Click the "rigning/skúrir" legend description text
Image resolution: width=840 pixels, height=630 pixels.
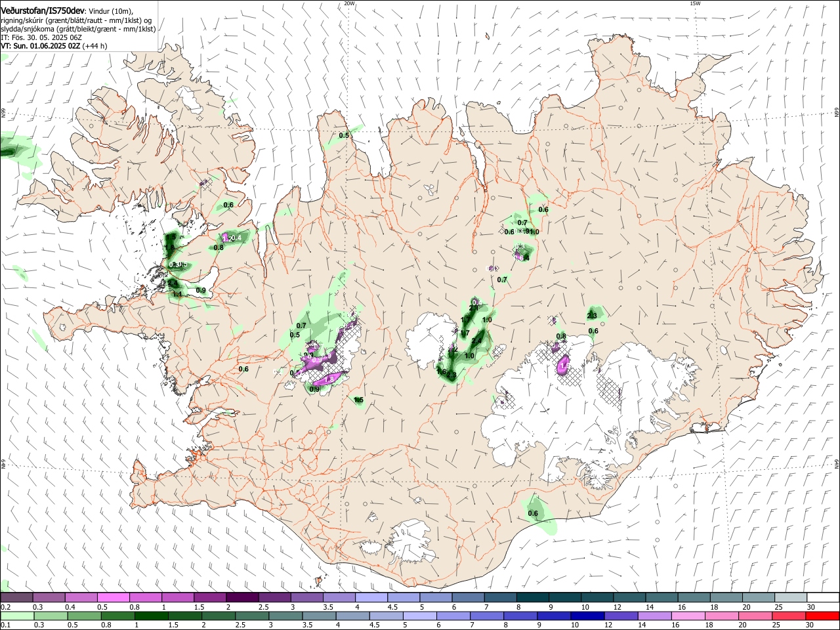coord(22,20)
